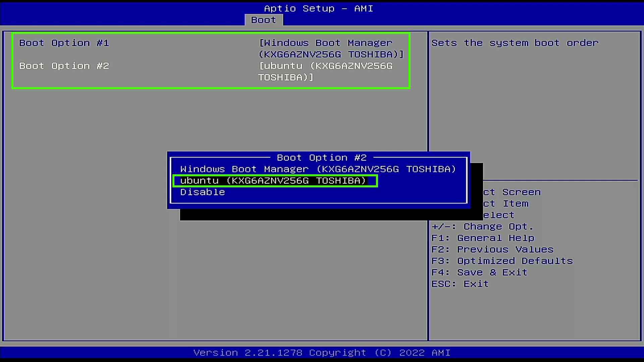Select Windows Boot Manager for Boot Option #2

[318, 169]
